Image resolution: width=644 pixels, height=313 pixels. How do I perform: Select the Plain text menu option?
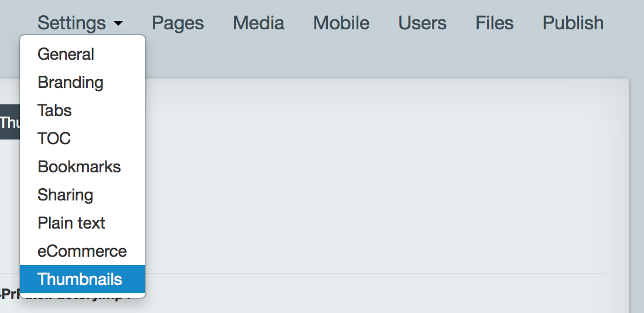click(83, 223)
